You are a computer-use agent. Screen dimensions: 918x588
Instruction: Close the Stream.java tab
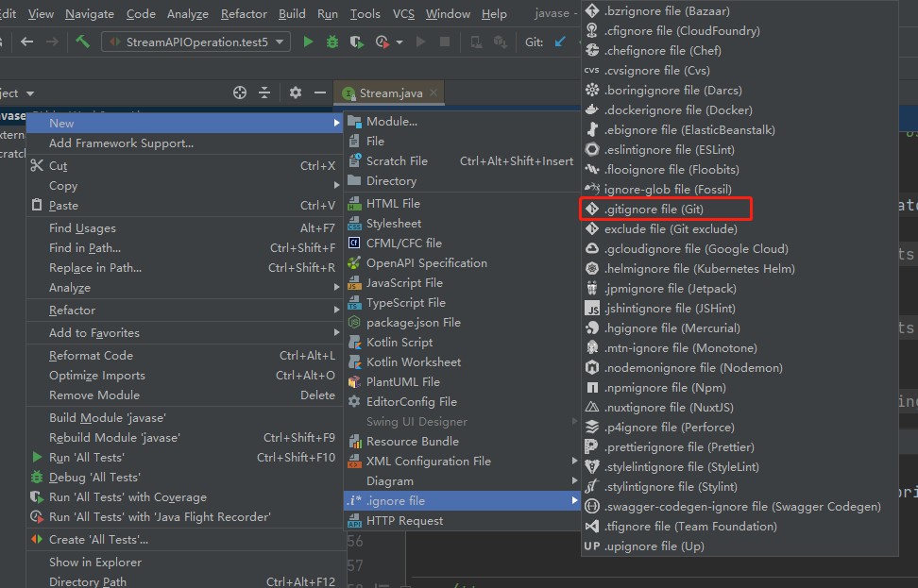tap(433, 92)
